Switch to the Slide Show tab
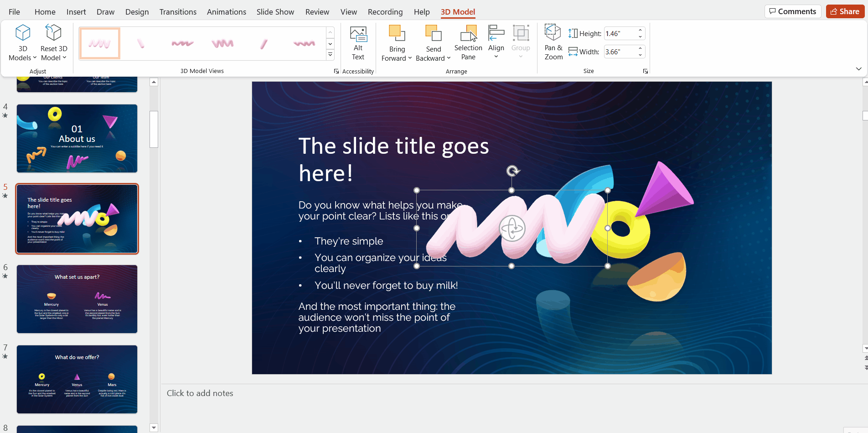Viewport: 868px width, 433px height. 275,12
